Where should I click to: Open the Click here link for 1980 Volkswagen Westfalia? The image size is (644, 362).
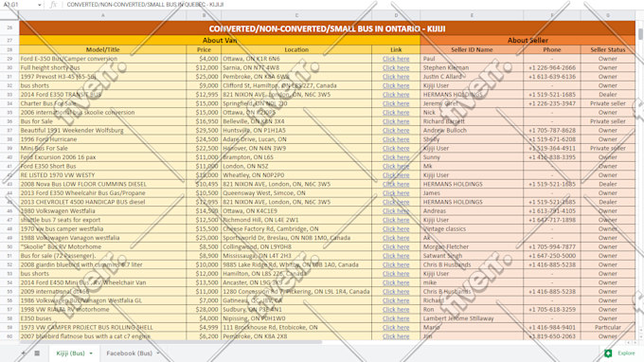coord(396,211)
